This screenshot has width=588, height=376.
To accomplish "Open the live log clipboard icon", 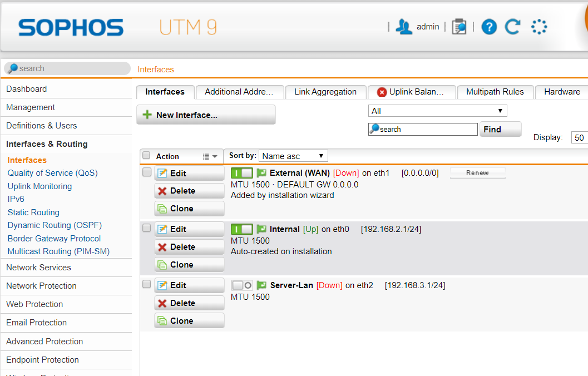I will point(459,27).
